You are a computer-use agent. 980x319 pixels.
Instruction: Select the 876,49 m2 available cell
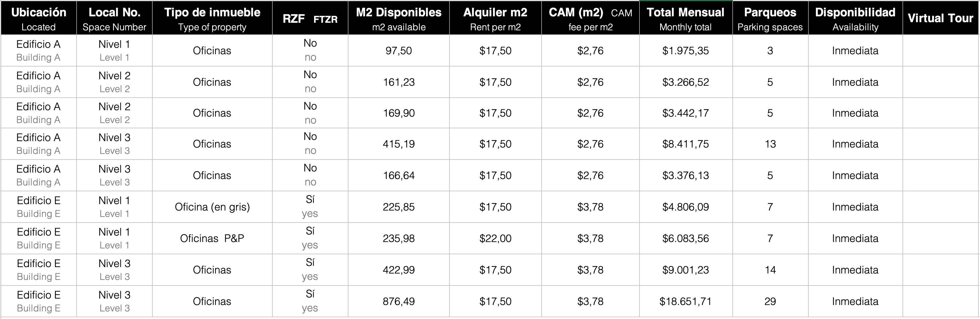[x=399, y=301]
